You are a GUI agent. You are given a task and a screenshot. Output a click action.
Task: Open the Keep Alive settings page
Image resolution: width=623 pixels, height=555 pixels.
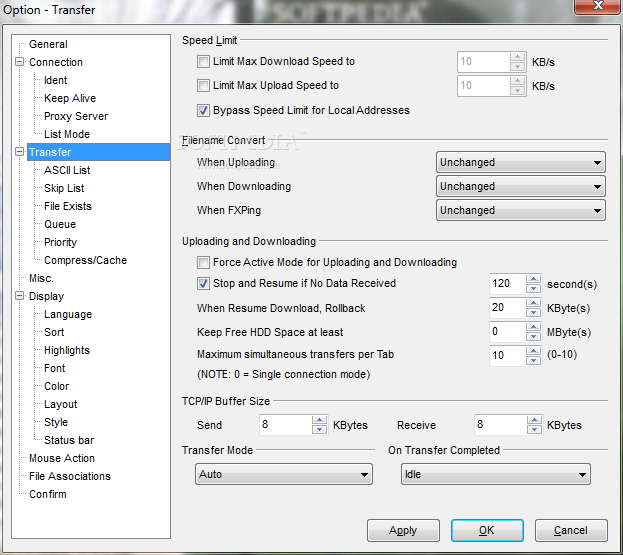click(x=70, y=98)
